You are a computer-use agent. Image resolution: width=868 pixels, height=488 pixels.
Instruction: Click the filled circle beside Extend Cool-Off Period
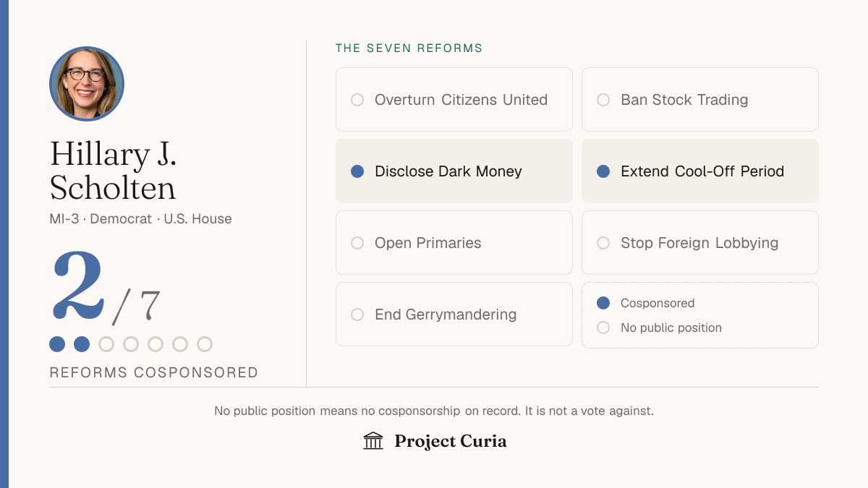603,171
